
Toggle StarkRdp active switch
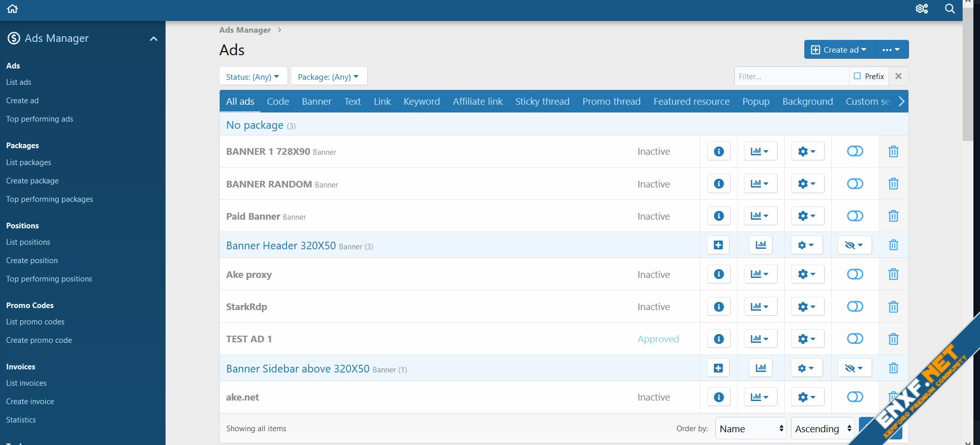855,307
